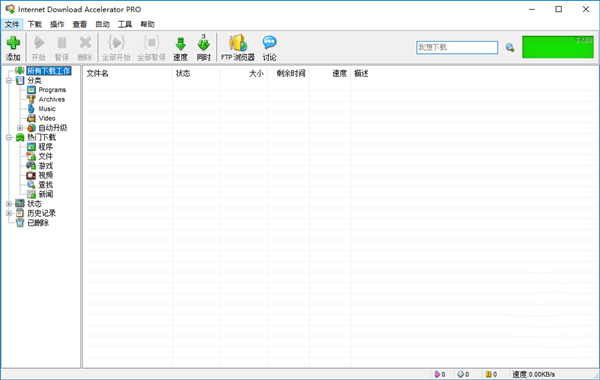This screenshot has width=600, height=380.
Task: Select 新闻 (News) tree item
Action: click(x=46, y=194)
